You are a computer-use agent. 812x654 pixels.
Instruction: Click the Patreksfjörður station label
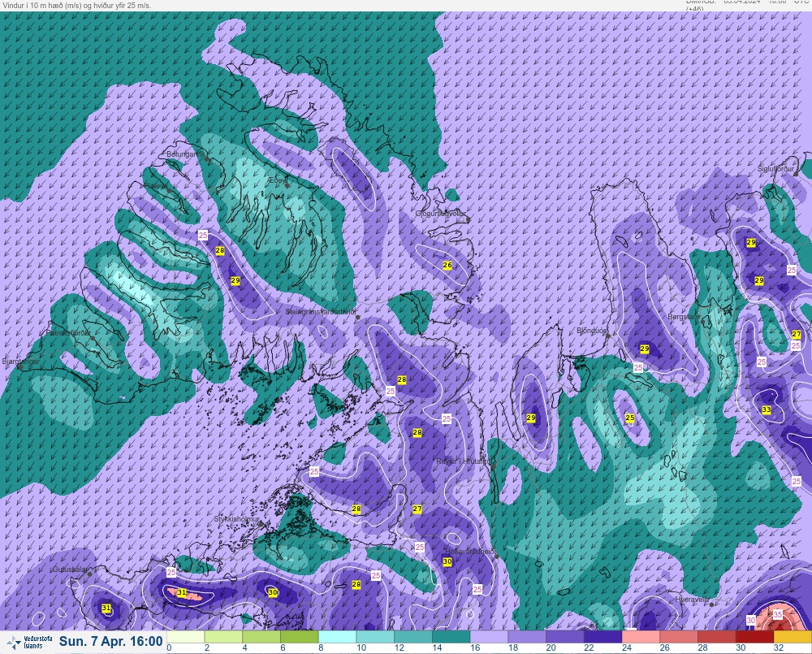click(68, 333)
